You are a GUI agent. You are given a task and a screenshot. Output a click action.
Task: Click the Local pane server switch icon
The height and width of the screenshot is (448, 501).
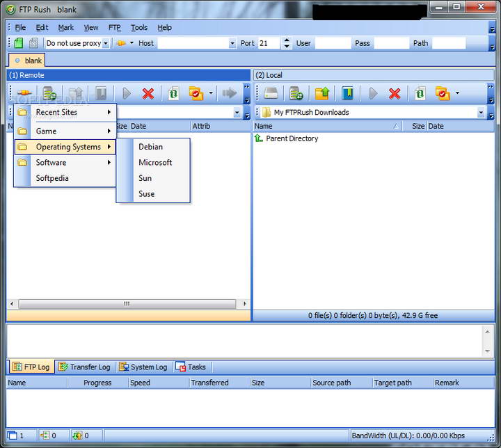[x=296, y=93]
